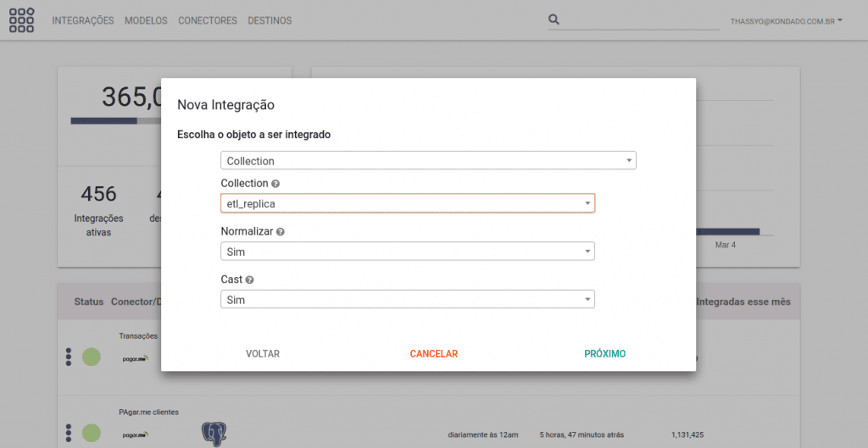Click green status circle of PAgar.me clientes

pyautogui.click(x=92, y=433)
